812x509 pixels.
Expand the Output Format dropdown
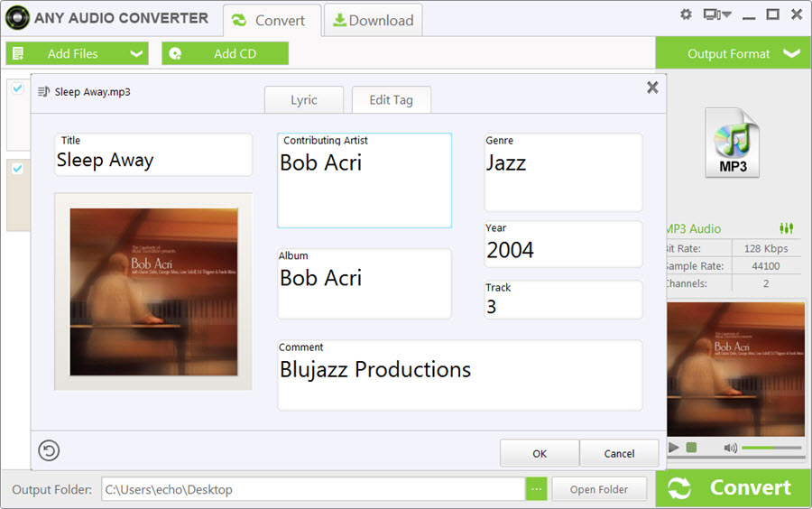pyautogui.click(x=734, y=53)
